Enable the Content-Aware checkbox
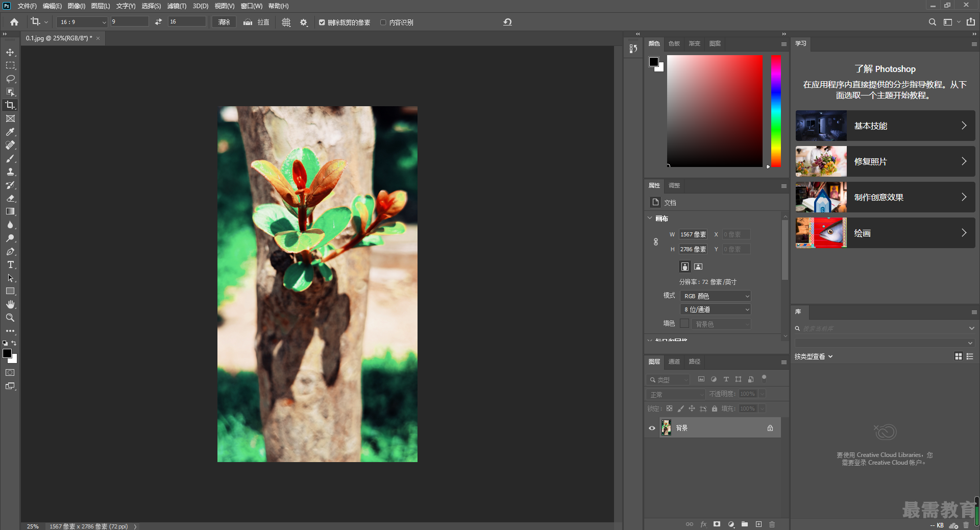 coord(383,22)
